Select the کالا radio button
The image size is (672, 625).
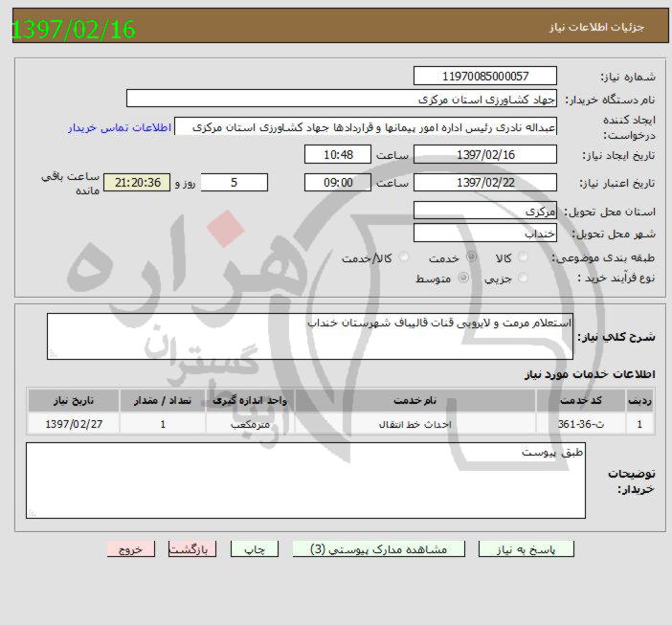pos(523,257)
